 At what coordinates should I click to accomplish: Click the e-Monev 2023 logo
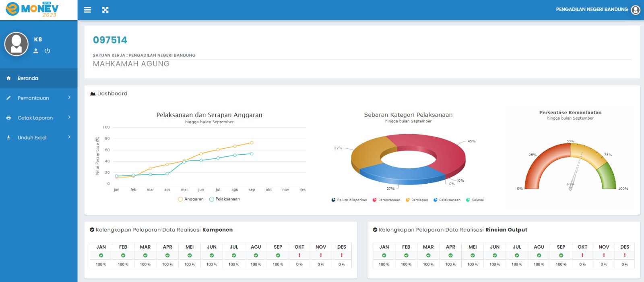[33, 10]
